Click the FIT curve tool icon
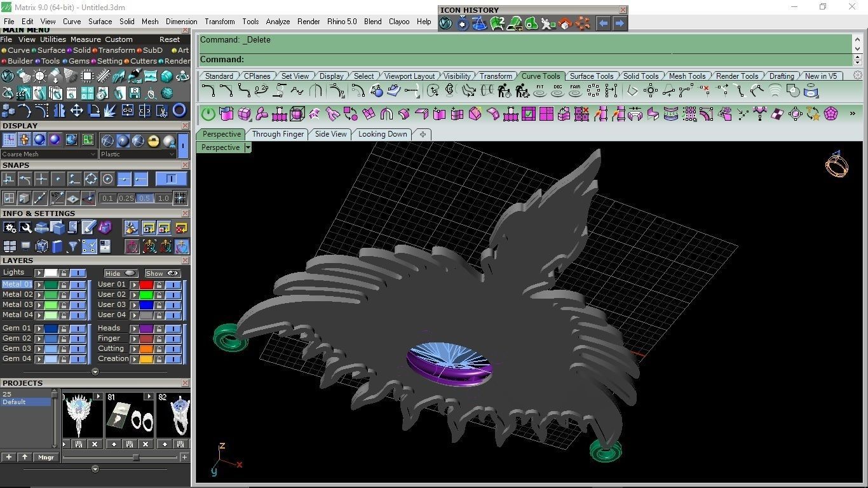This screenshot has width=868, height=488. pyautogui.click(x=540, y=91)
